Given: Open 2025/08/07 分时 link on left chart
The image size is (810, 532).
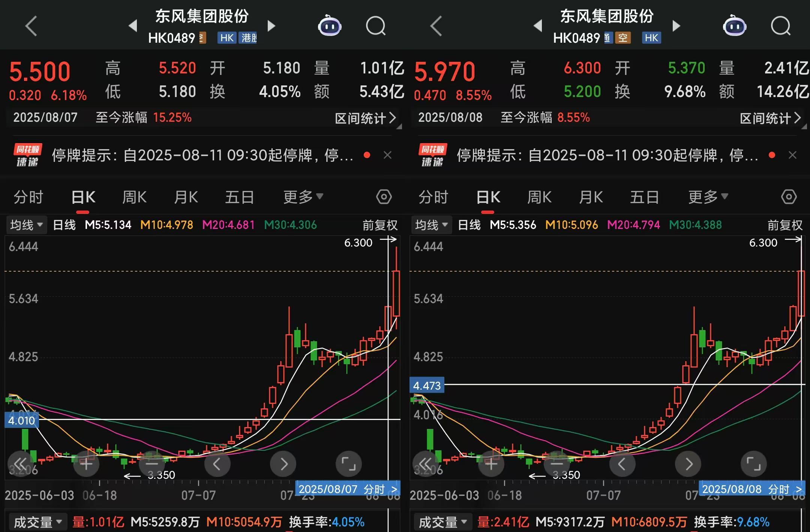Looking at the screenshot, I should click(x=348, y=489).
